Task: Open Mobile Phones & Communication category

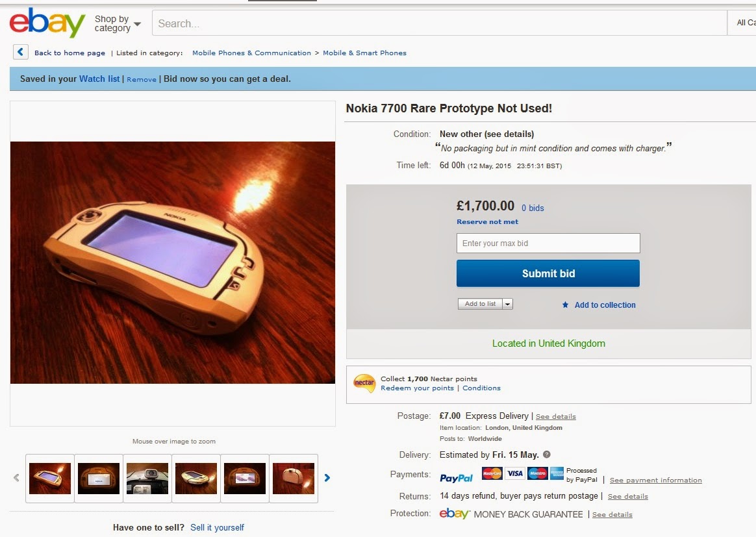Action: click(x=251, y=53)
